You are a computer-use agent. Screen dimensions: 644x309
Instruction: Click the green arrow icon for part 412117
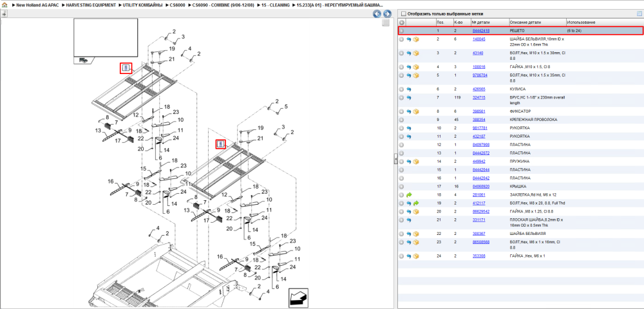point(415,203)
